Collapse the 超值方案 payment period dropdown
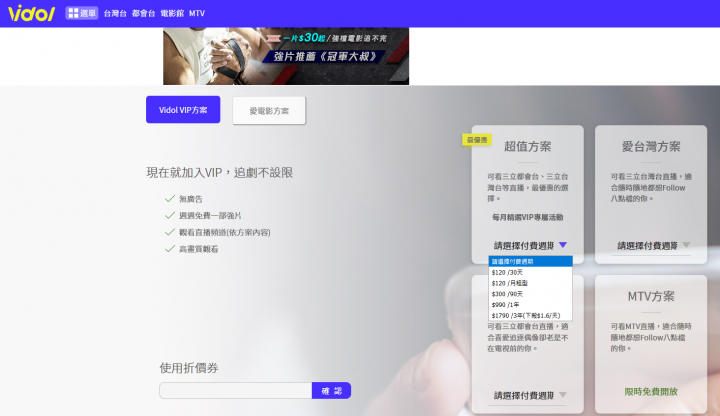This screenshot has height=416, width=720. [530, 246]
